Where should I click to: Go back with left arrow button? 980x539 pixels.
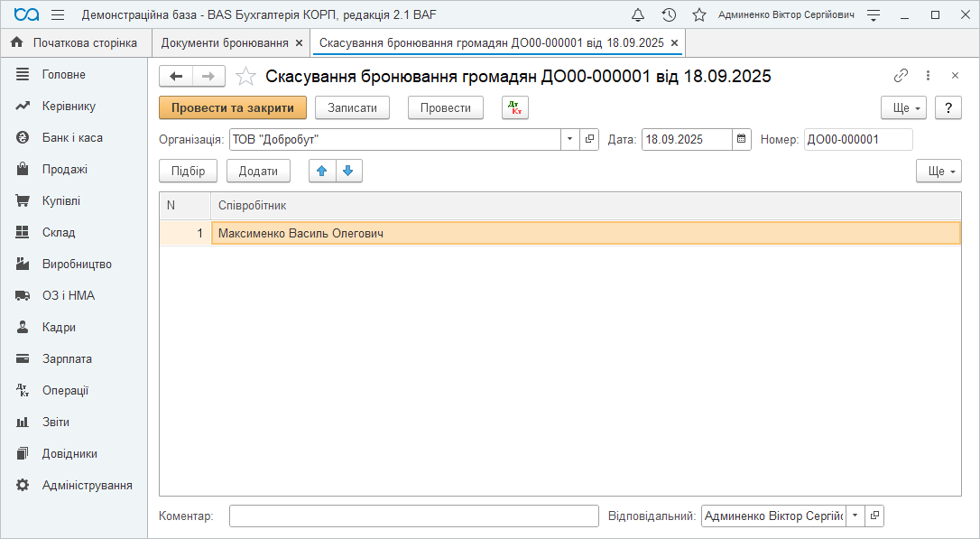click(177, 77)
